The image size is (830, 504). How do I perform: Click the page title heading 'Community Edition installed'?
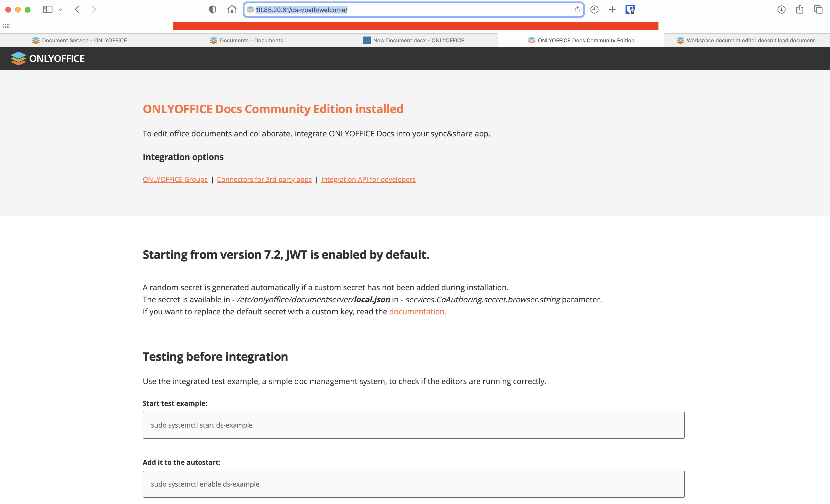coord(273,109)
